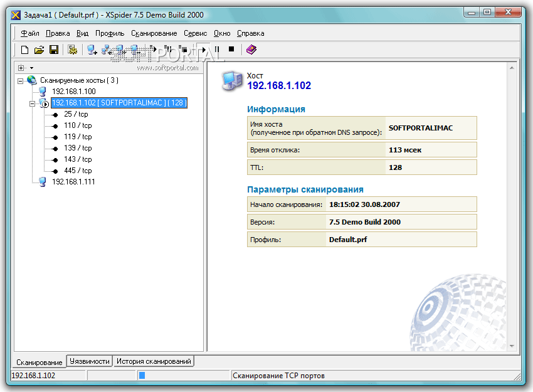Image resolution: width=533 pixels, height=392 pixels.
Task: Click the XSpider title bar logo icon
Action: [16, 15]
